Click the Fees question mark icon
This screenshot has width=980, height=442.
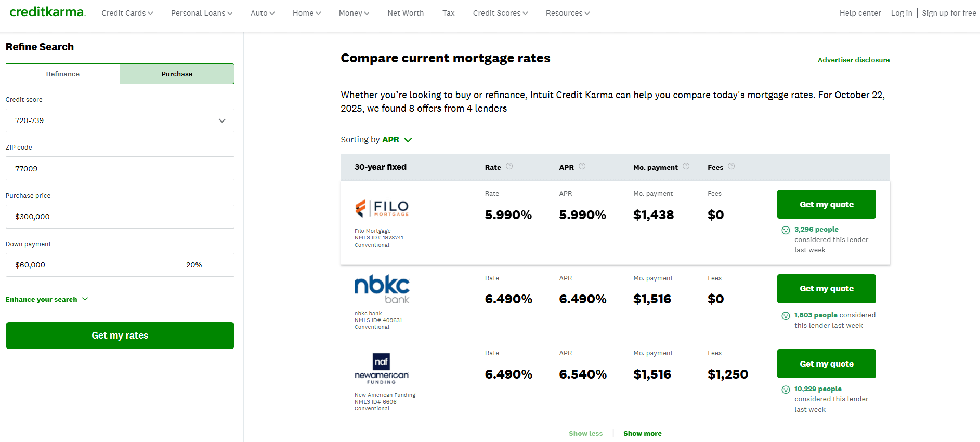coord(731,166)
